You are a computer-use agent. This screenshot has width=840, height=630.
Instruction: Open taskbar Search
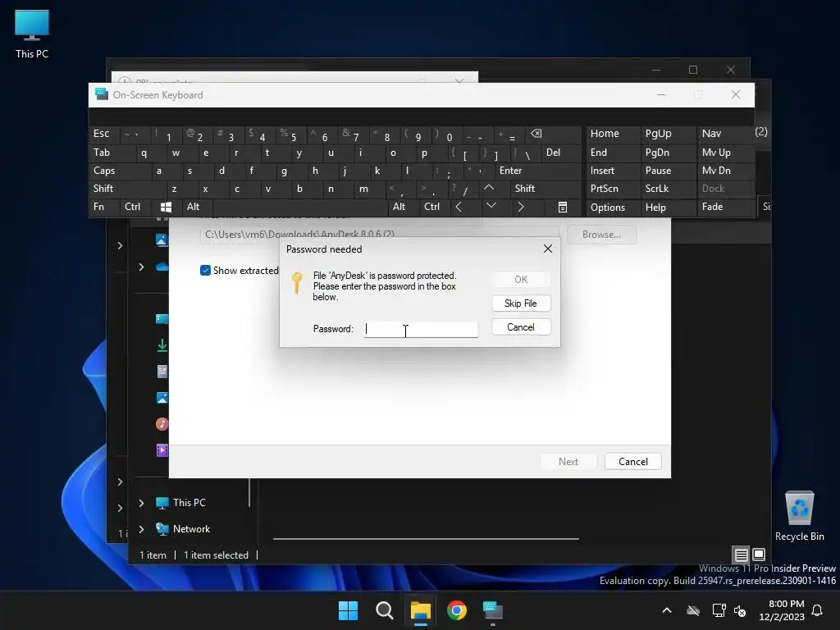[385, 610]
